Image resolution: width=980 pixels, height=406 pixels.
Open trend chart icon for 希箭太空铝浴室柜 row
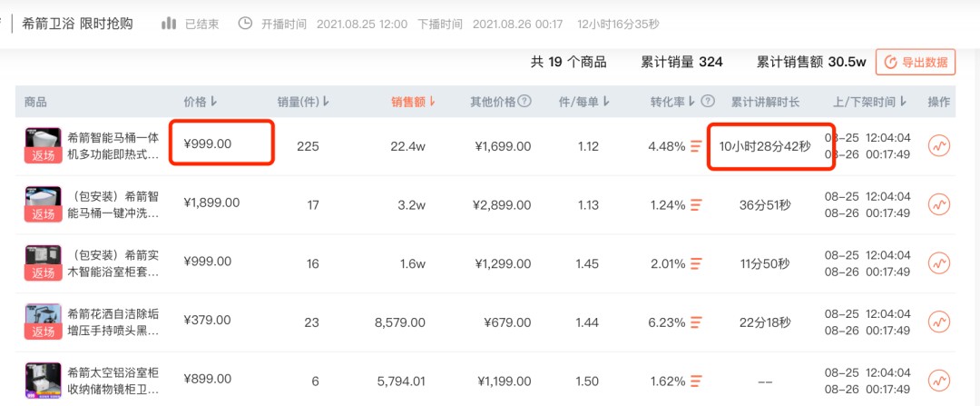939,381
